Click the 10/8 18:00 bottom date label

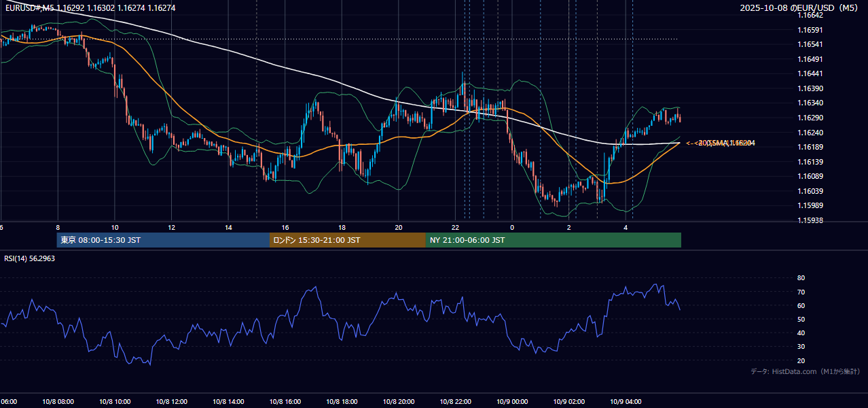pos(342,402)
